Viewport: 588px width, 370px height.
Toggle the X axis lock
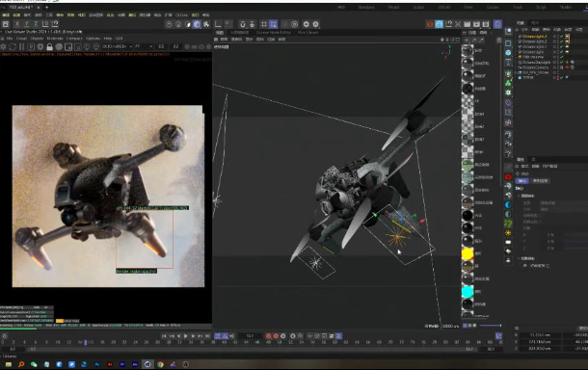pos(17,24)
